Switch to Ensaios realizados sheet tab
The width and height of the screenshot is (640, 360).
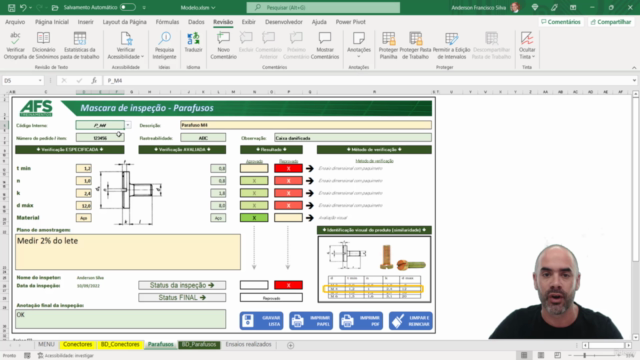pos(248,345)
